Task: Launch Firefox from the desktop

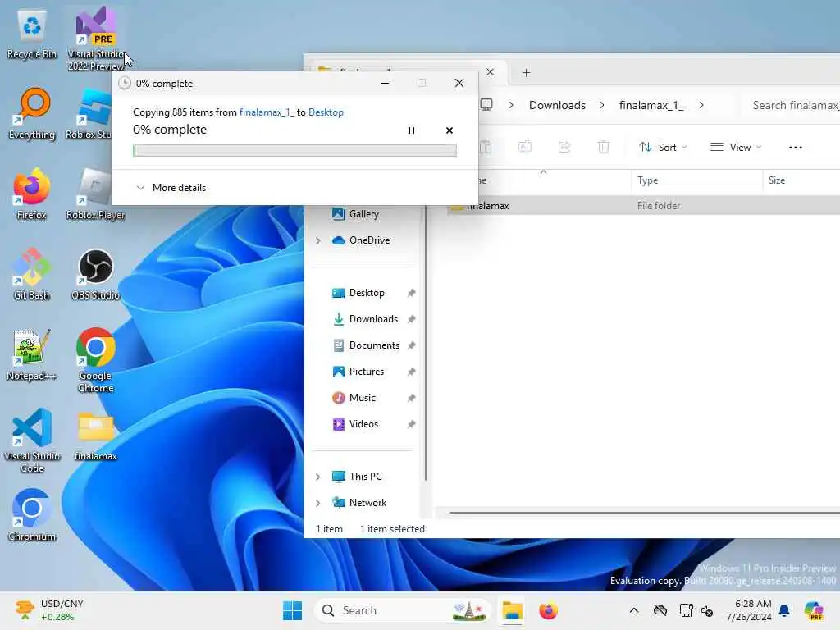Action: (32, 194)
